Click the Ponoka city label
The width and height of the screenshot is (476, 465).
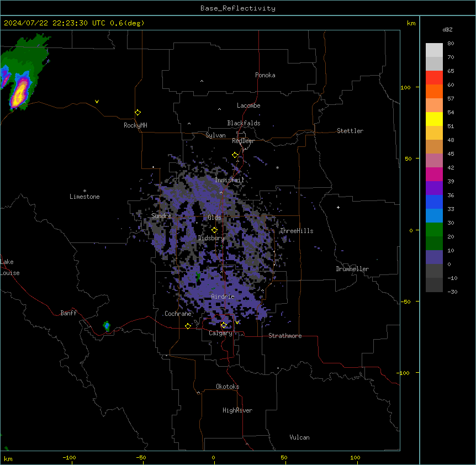click(x=265, y=75)
